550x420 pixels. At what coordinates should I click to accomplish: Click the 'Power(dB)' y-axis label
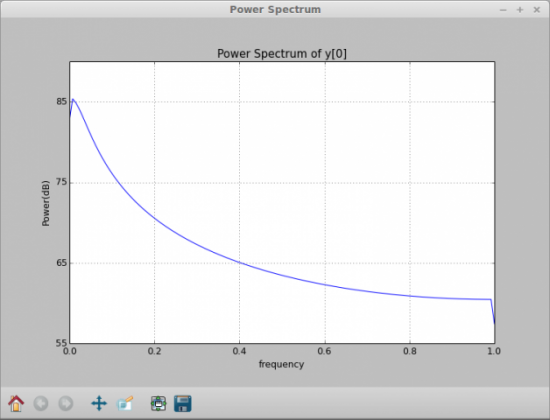46,203
